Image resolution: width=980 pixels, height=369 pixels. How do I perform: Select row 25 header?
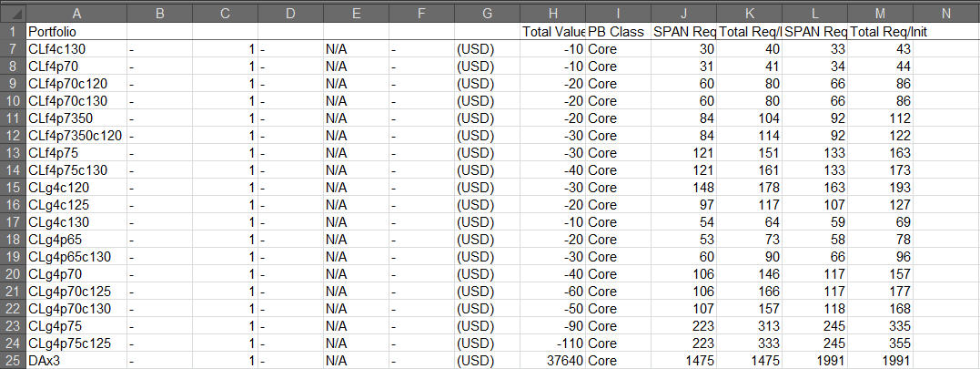(13, 361)
